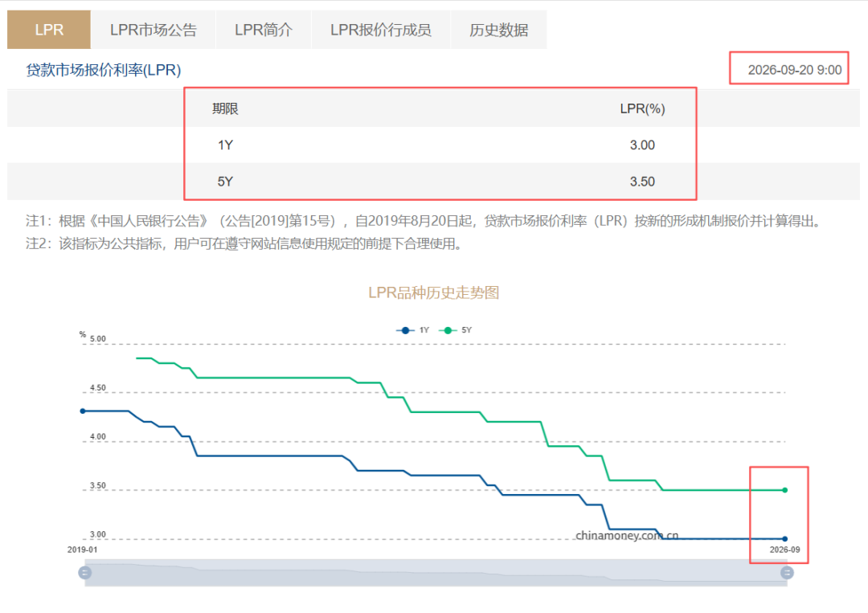Click the 2026-09 x-axis label
Image resolution: width=868 pixels, height=613 pixels.
(785, 550)
